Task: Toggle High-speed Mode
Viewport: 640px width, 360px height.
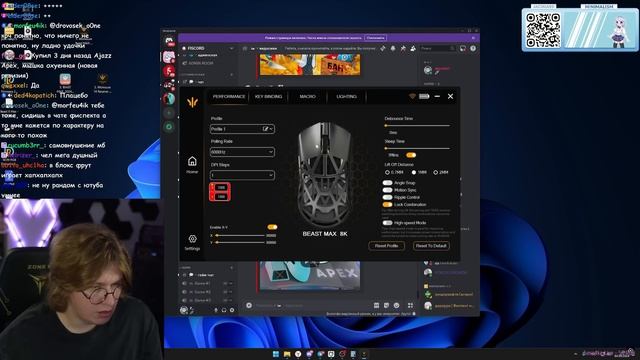Action: 387,223
